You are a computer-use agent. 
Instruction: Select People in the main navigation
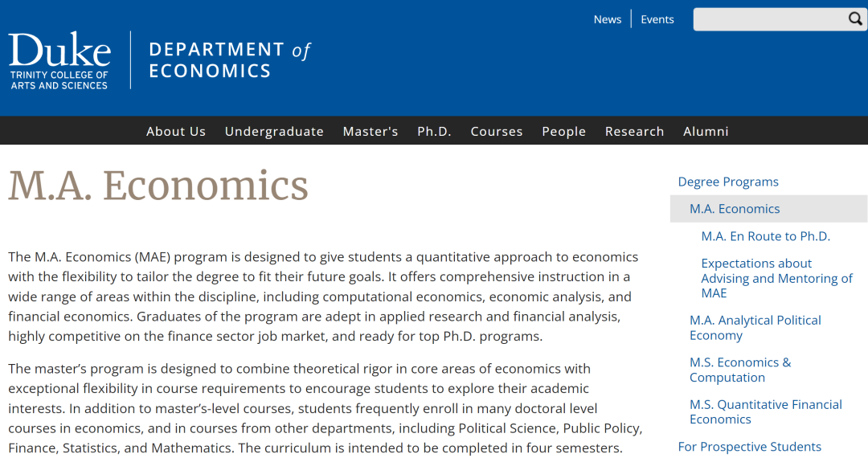pos(563,131)
